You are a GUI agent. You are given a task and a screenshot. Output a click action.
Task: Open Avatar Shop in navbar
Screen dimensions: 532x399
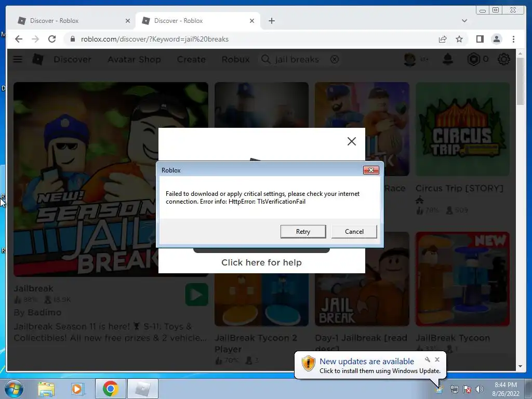(134, 59)
